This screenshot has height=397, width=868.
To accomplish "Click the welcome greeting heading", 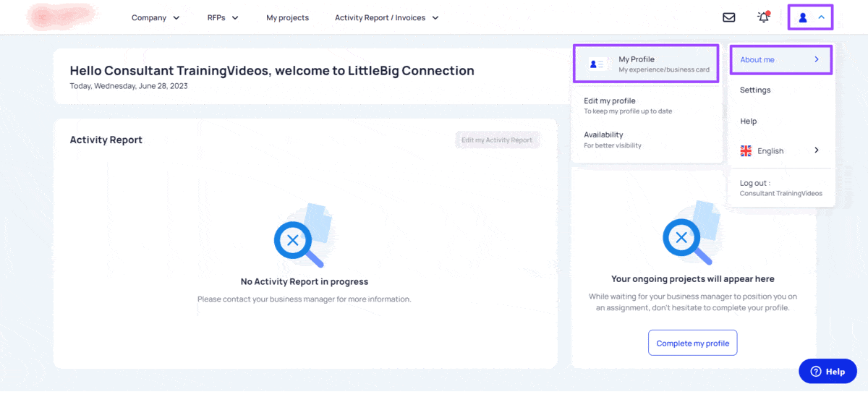I will point(272,70).
